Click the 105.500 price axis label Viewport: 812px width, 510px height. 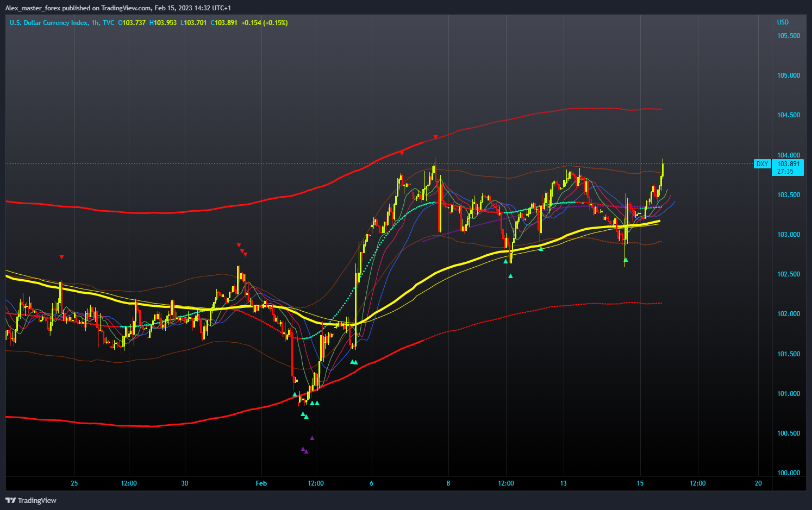pos(789,36)
